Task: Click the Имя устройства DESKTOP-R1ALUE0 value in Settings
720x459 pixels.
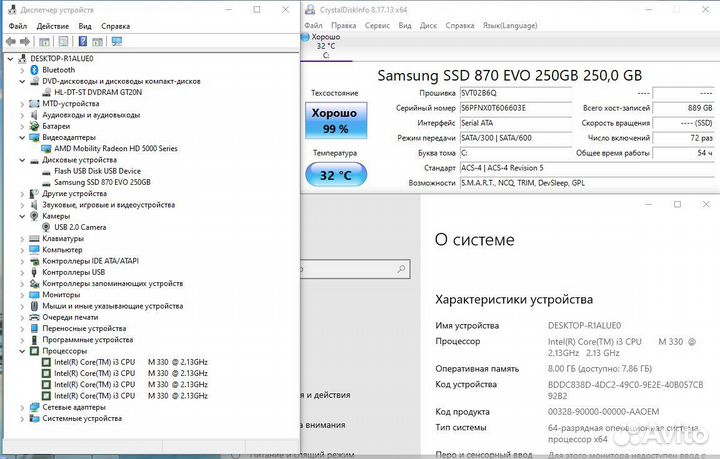Action: click(584, 325)
